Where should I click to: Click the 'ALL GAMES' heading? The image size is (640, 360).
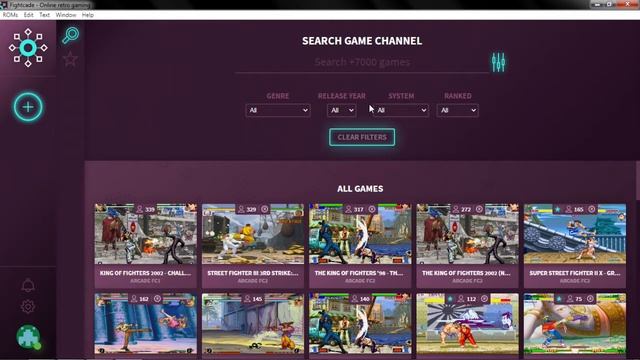[x=360, y=189]
